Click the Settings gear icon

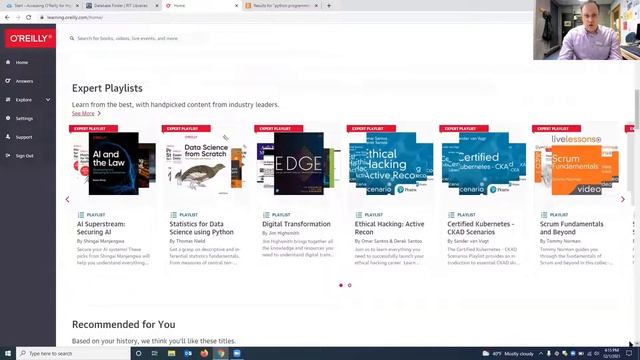pos(8,118)
